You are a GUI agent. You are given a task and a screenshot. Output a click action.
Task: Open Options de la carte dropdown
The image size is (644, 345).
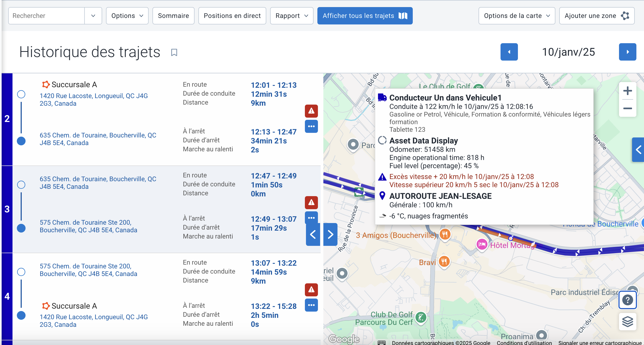click(x=517, y=16)
